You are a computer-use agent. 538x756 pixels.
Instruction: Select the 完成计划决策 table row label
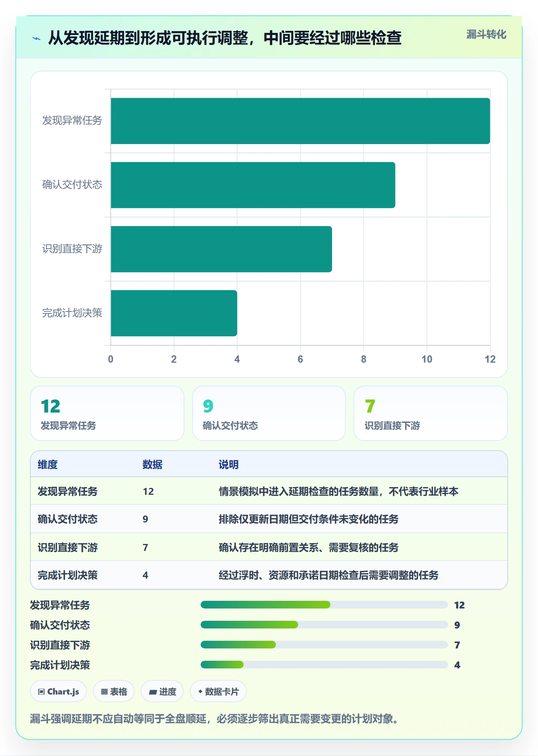(x=68, y=575)
